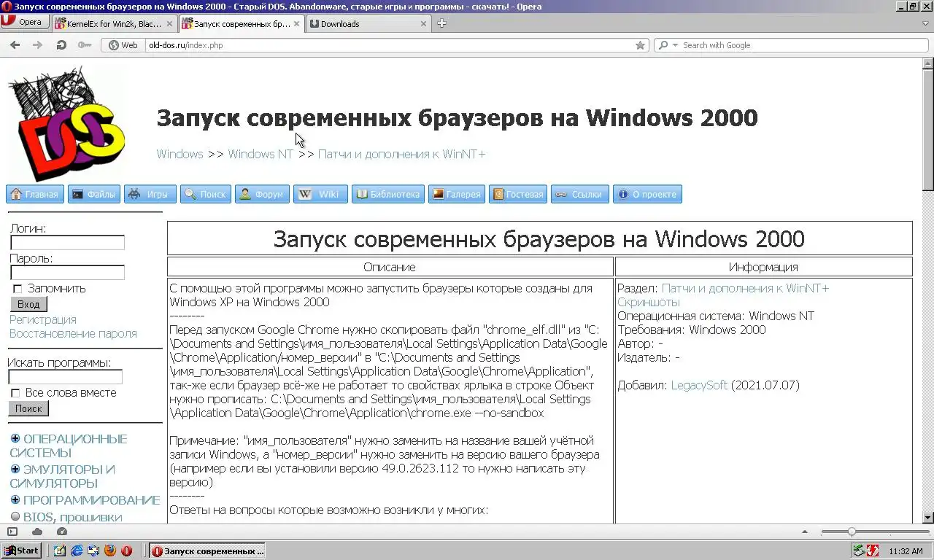
Task: Click the Opera Link cloud icon
Action: tap(37, 532)
